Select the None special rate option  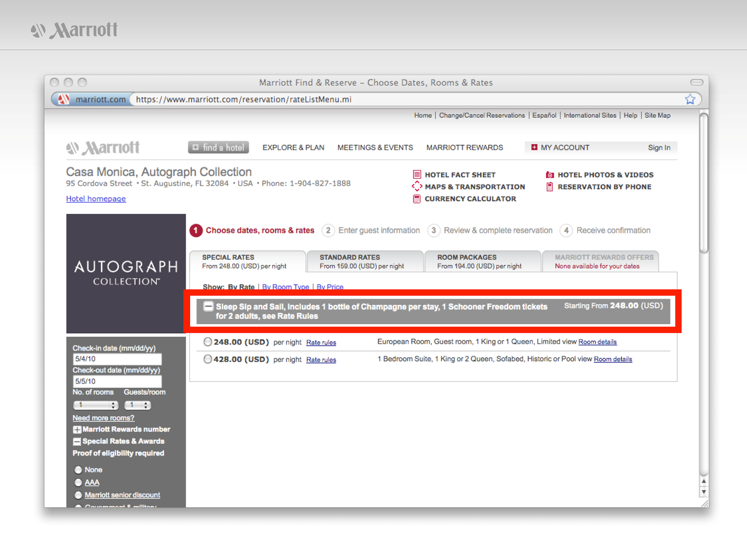pos(78,470)
